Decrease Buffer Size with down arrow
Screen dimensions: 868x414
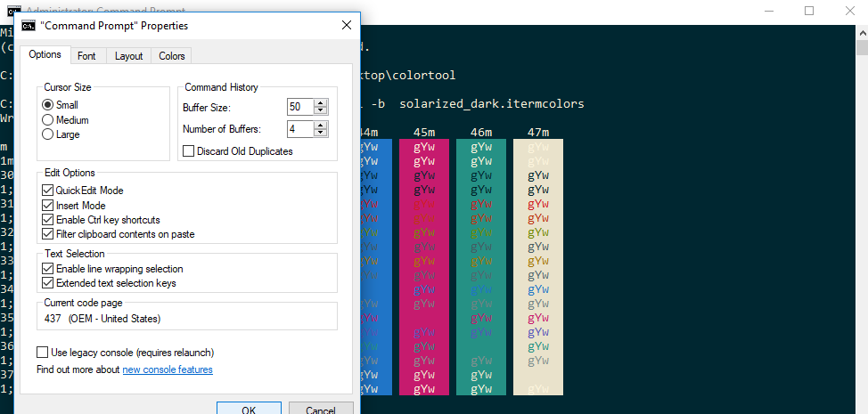(x=321, y=111)
